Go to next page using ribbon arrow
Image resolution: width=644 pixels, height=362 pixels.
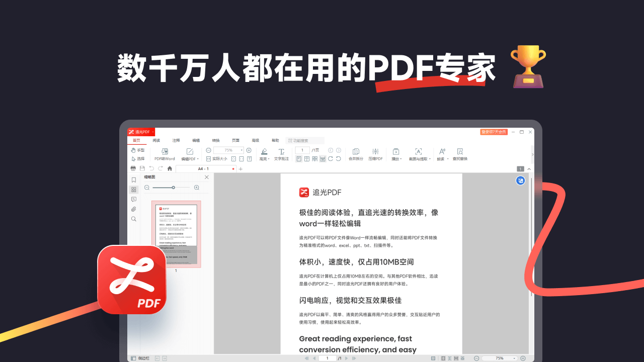click(x=339, y=150)
